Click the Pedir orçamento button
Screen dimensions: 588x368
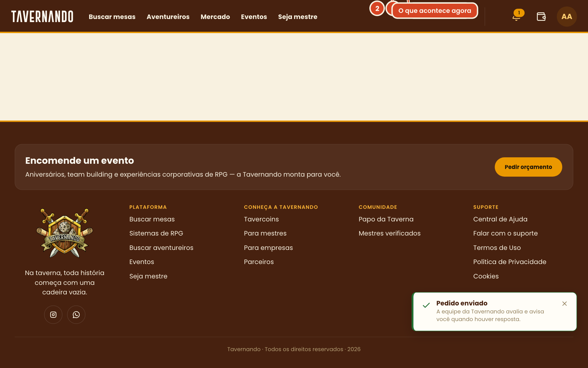coord(528,167)
